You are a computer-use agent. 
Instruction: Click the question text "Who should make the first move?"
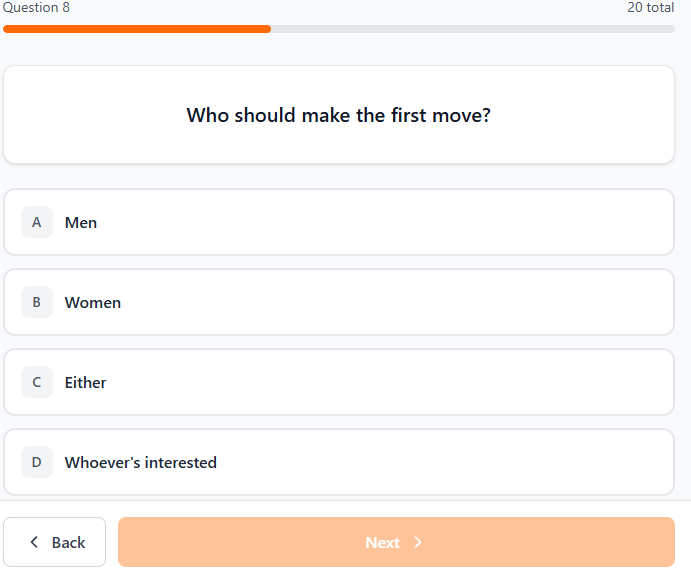click(338, 115)
